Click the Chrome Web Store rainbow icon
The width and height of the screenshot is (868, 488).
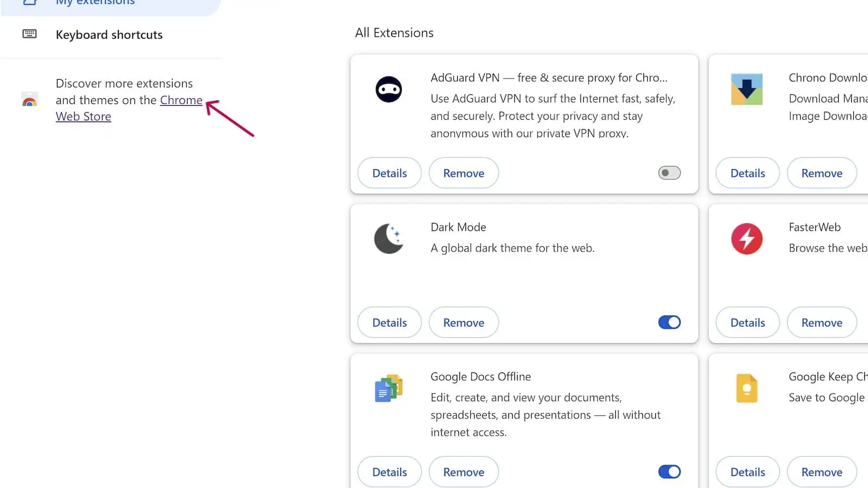29,100
